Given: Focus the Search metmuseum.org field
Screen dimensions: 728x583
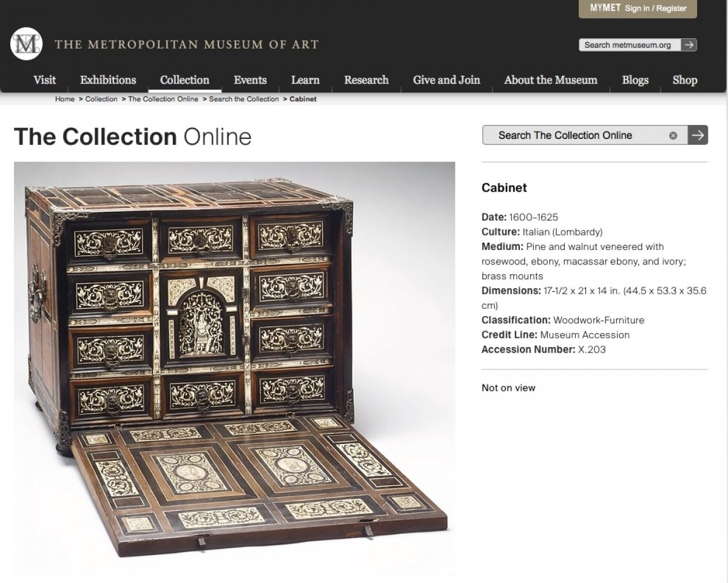Looking at the screenshot, I should 630,45.
